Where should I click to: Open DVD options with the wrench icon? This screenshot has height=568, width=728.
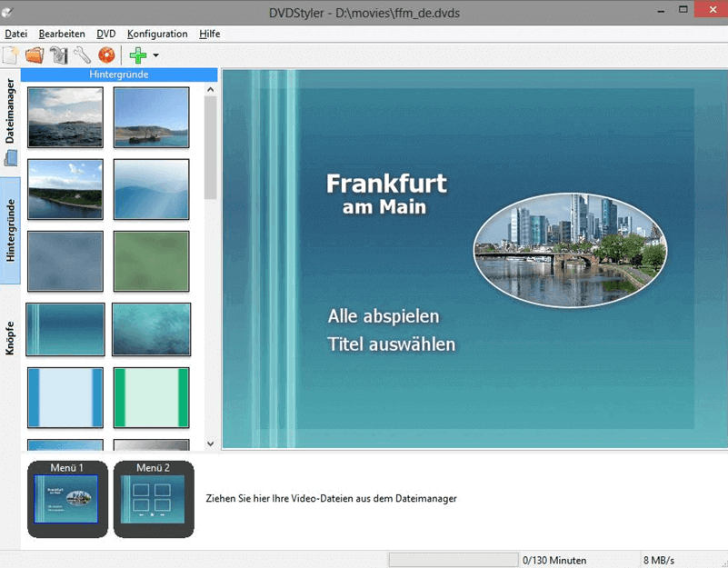point(83,55)
